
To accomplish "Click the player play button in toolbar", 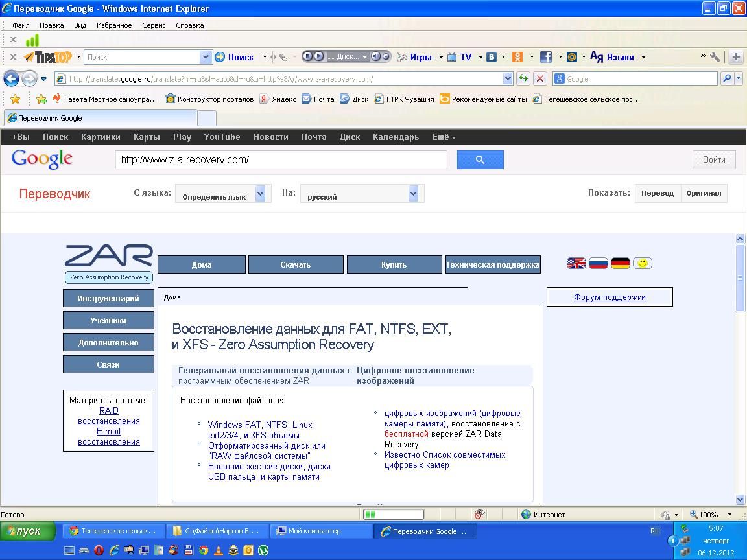I will pos(318,56).
